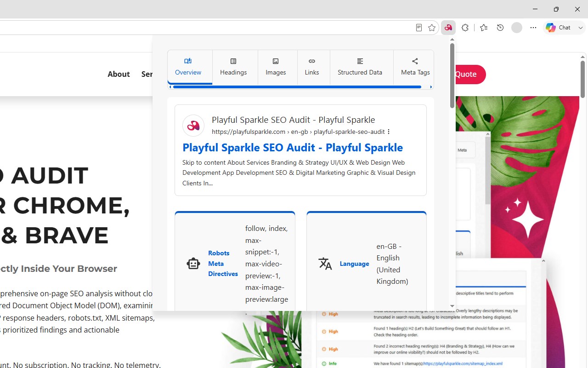This screenshot has width=588, height=368.
Task: Click the 'en-GB - English (United Kingdom)' value
Action: (x=392, y=264)
